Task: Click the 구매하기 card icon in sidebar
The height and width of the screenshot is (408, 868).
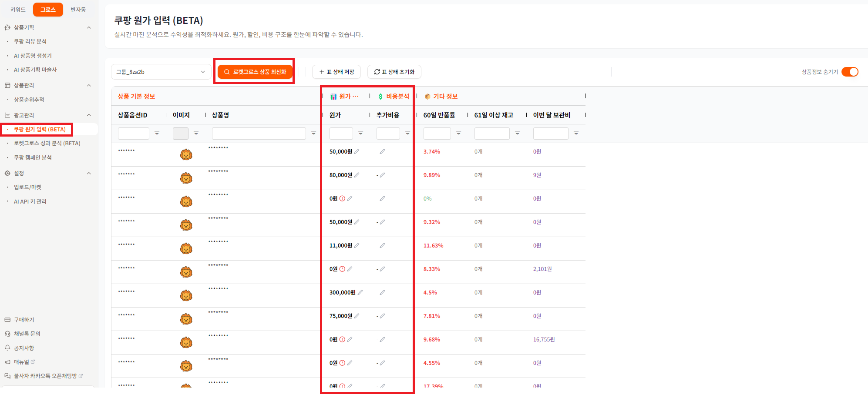Action: 7,320
